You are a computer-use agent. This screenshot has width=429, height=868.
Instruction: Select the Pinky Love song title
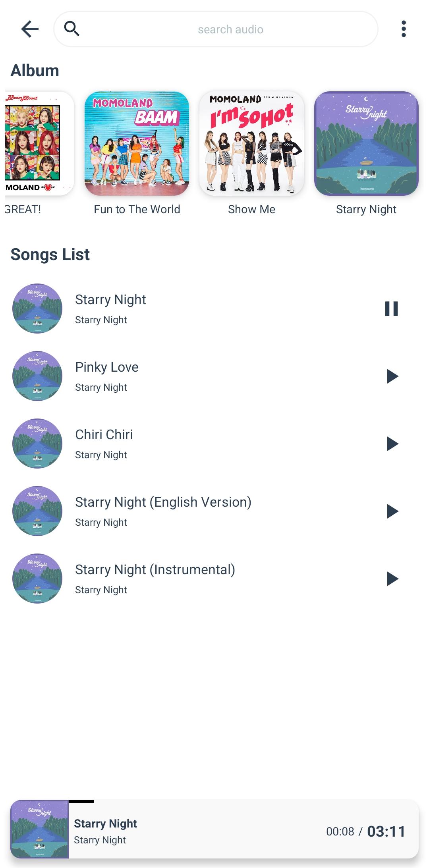107,367
